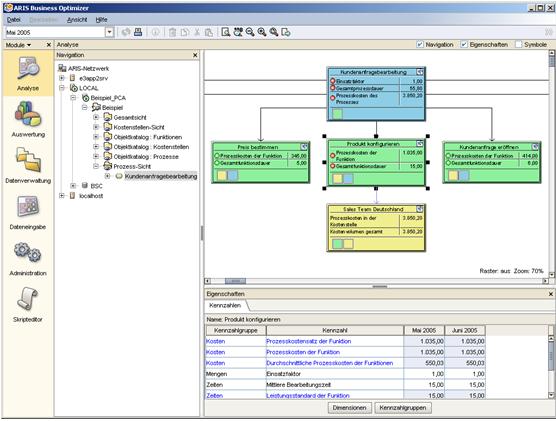
Task: Select Kundenanfragebearbeitung in the navigation tree
Action: click(x=161, y=176)
